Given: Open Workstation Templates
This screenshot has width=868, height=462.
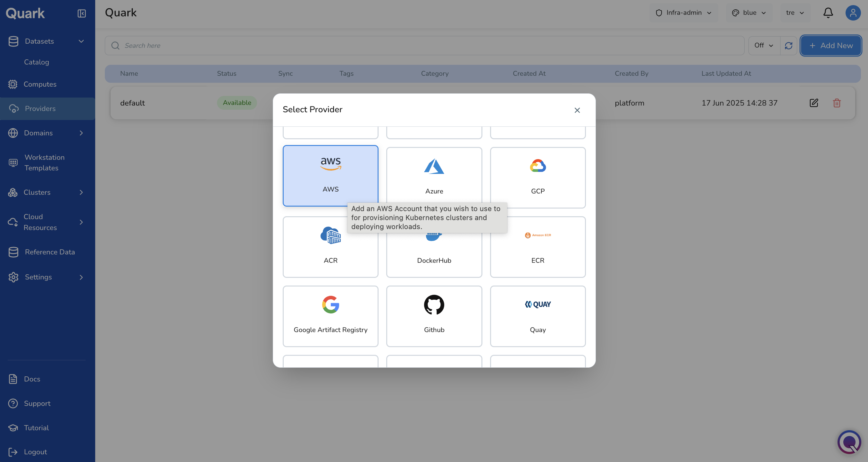Looking at the screenshot, I should (47, 163).
